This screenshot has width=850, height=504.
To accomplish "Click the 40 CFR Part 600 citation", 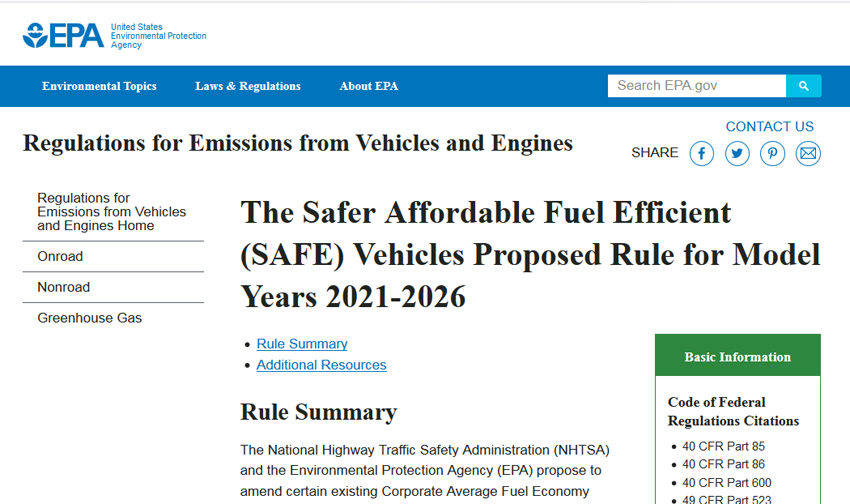I will click(x=726, y=483).
